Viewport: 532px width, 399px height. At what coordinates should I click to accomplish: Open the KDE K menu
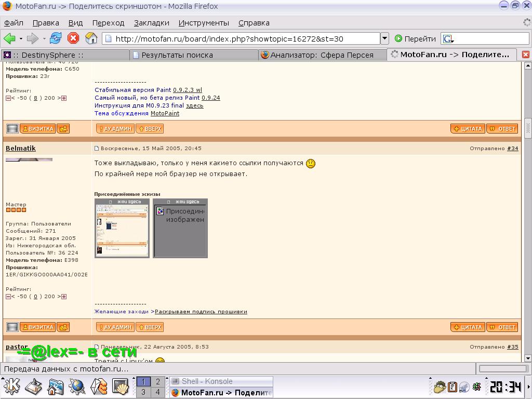(x=11, y=387)
